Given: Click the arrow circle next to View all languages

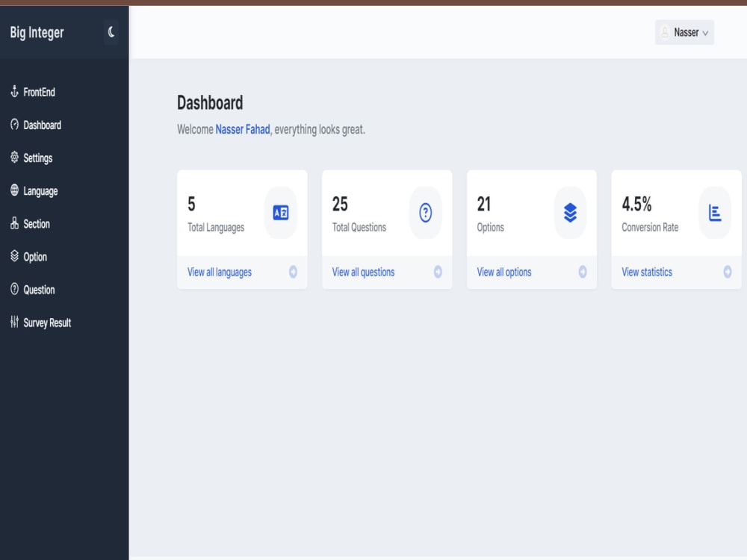Looking at the screenshot, I should click(x=293, y=272).
